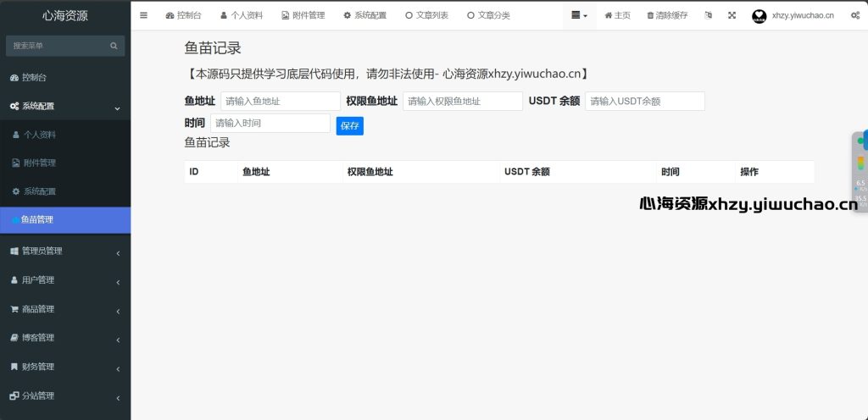Screen dimensions: 868x420
Task: Expand the 商品管理 sidebar group
Action: point(65,309)
